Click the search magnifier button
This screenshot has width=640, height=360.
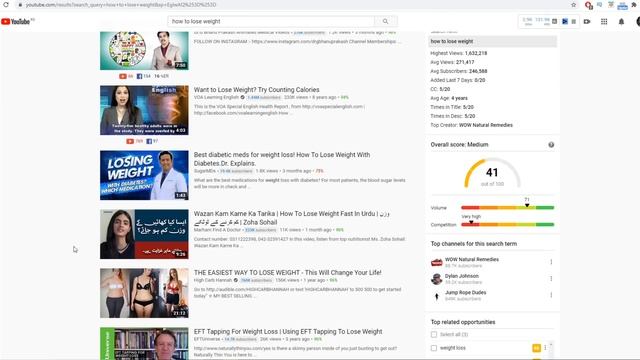coord(385,21)
